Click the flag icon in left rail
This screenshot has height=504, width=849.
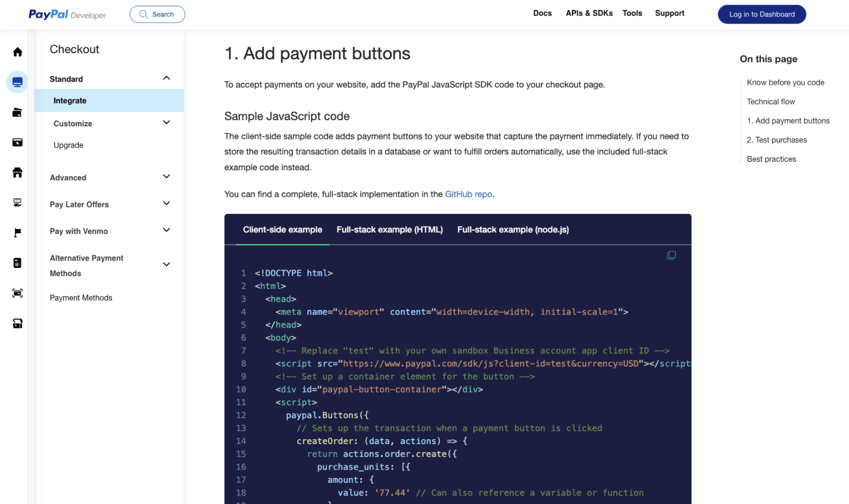click(18, 232)
